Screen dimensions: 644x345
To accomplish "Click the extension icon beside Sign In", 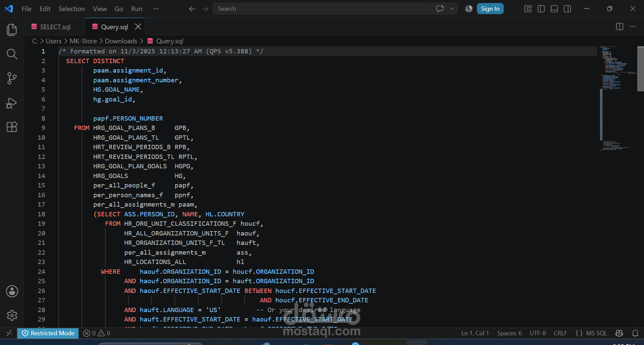I will tap(469, 9).
